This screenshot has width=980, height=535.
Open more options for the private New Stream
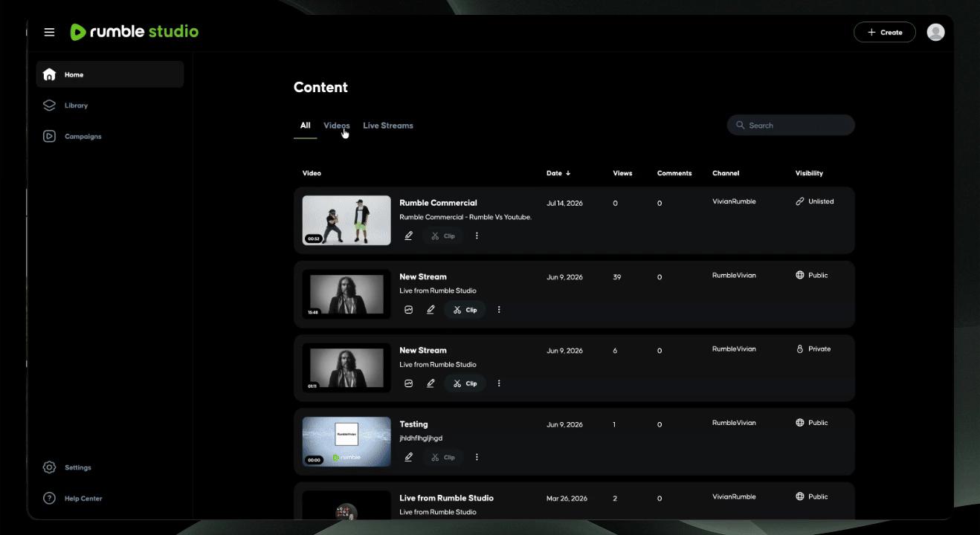(x=499, y=383)
